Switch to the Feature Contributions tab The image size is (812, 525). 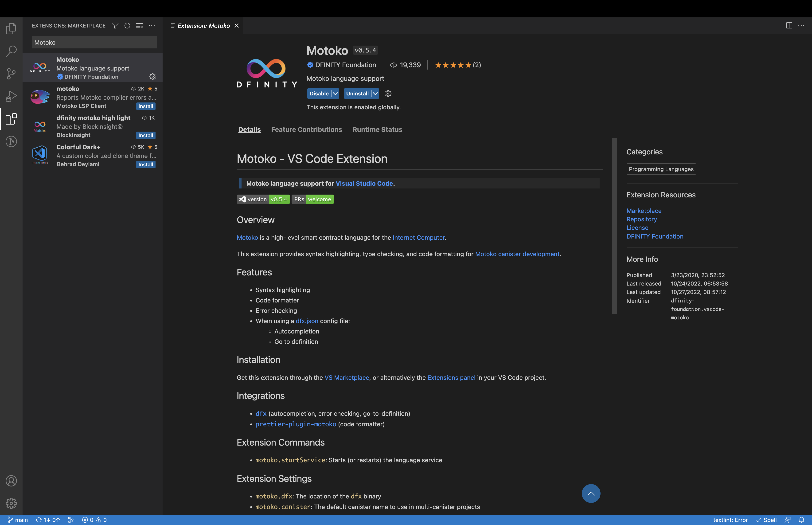[x=306, y=129]
